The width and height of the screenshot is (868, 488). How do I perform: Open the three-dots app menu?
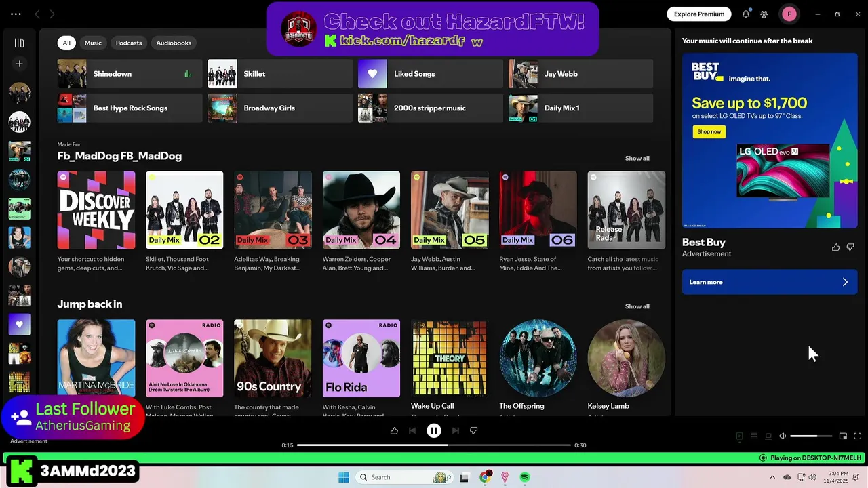[x=16, y=14]
